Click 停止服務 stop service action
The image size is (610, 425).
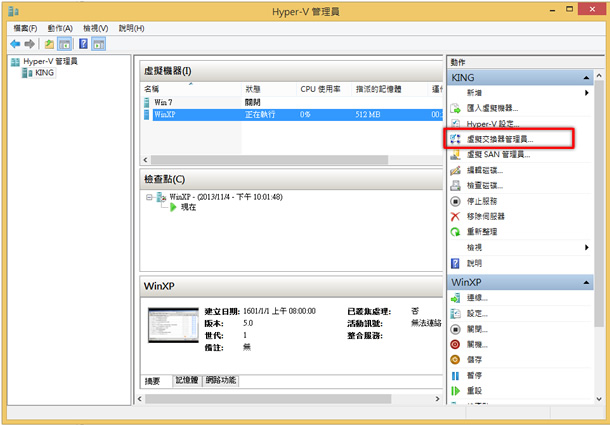coord(482,201)
